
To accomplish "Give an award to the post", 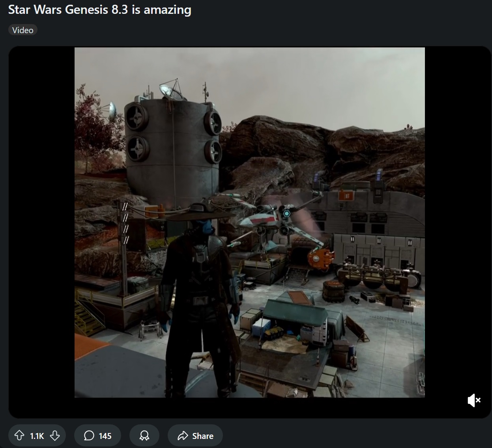I will (x=144, y=435).
